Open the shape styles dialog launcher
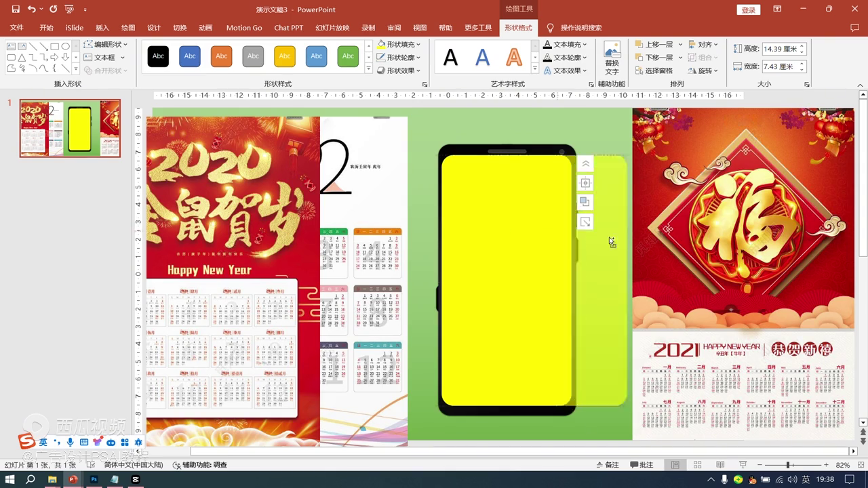 tap(425, 84)
